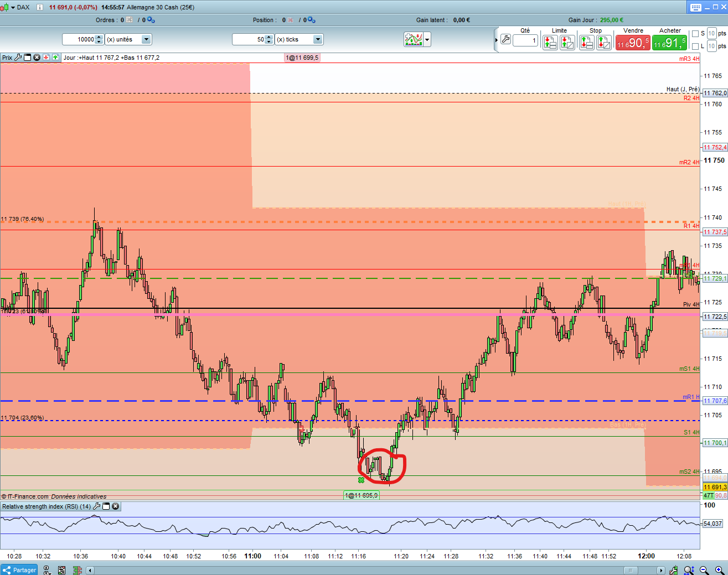Image resolution: width=728 pixels, height=575 pixels.
Task: Move Prix panel up with green arrow
Action: click(x=55, y=58)
